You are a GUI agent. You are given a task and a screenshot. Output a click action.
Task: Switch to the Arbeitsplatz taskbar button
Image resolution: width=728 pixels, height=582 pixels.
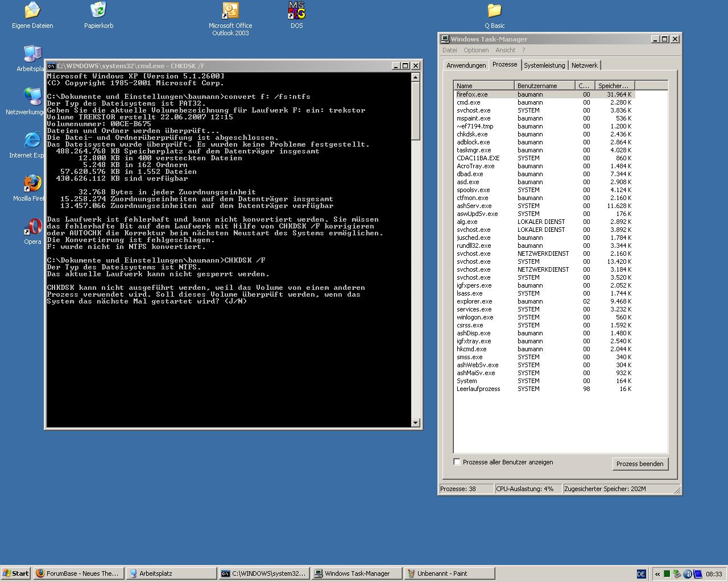pos(172,573)
